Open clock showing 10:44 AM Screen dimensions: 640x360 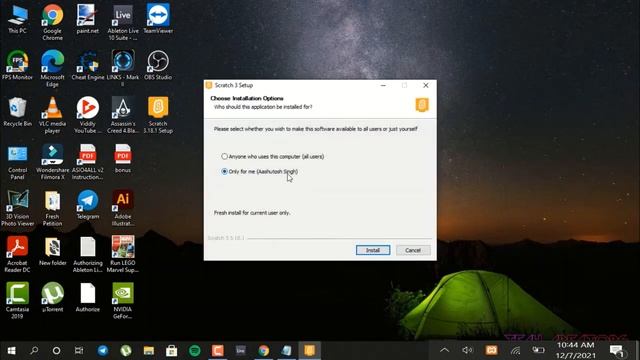point(576,350)
